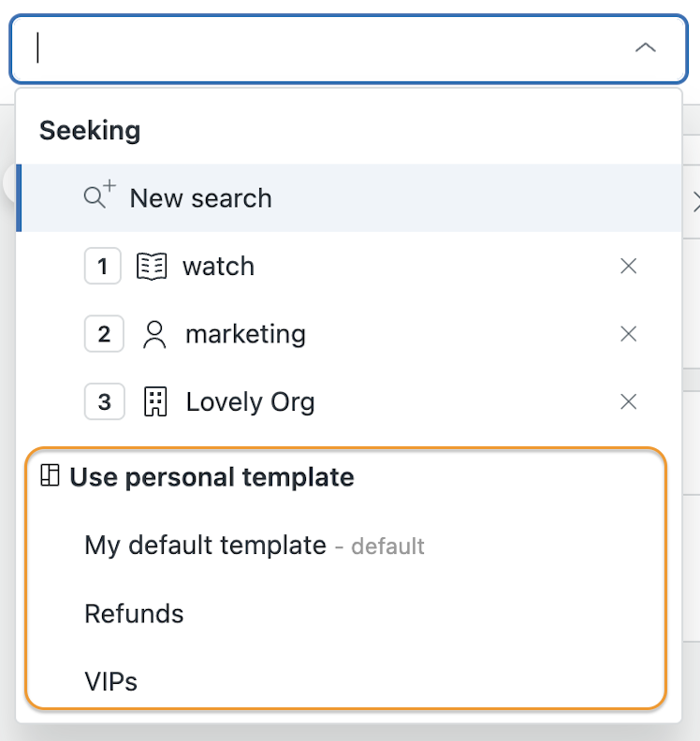
Task: Open the watch recent search
Action: point(349,266)
